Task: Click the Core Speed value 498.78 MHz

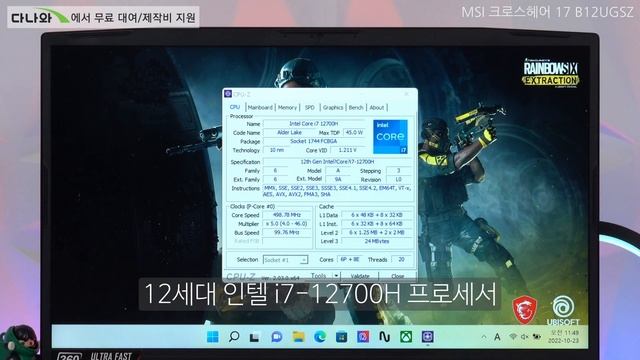Action: pyautogui.click(x=287, y=215)
